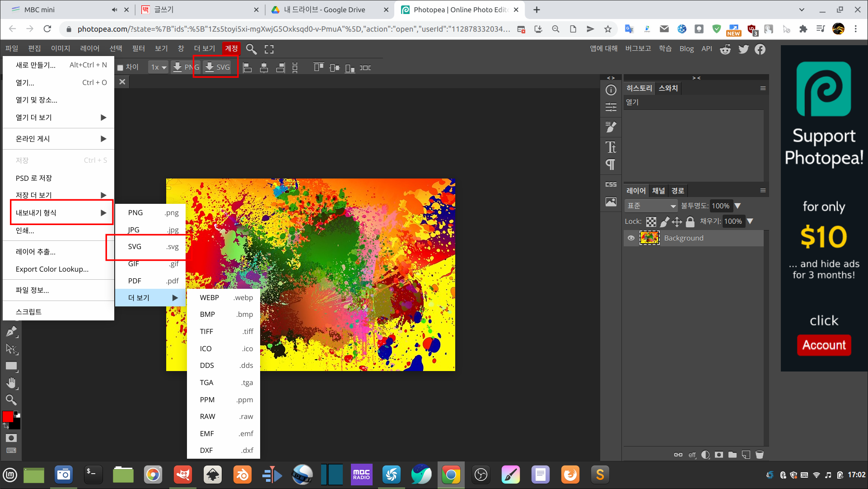Screen dimensions: 868x489
Task: Open the Blog link
Action: click(x=686, y=49)
